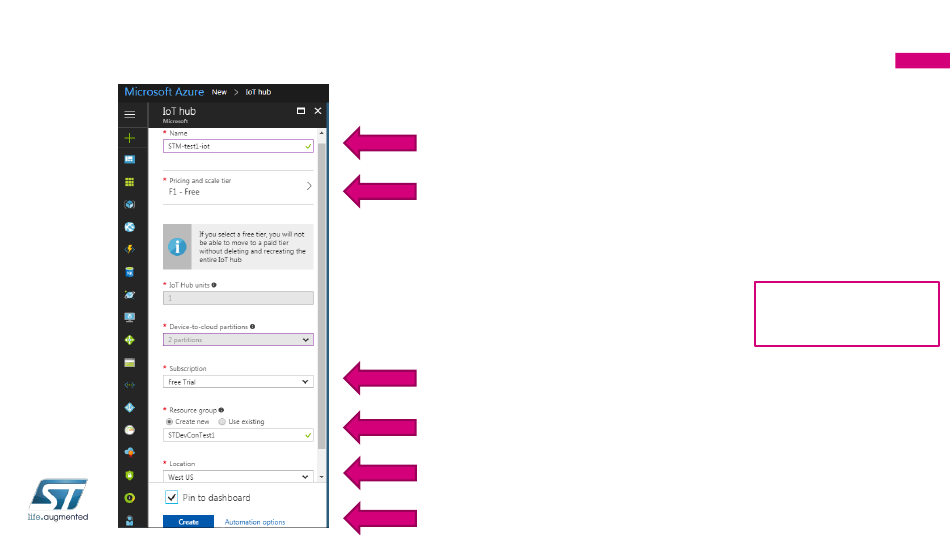
Task: Open Storage accounts table icon
Action: pos(130,362)
